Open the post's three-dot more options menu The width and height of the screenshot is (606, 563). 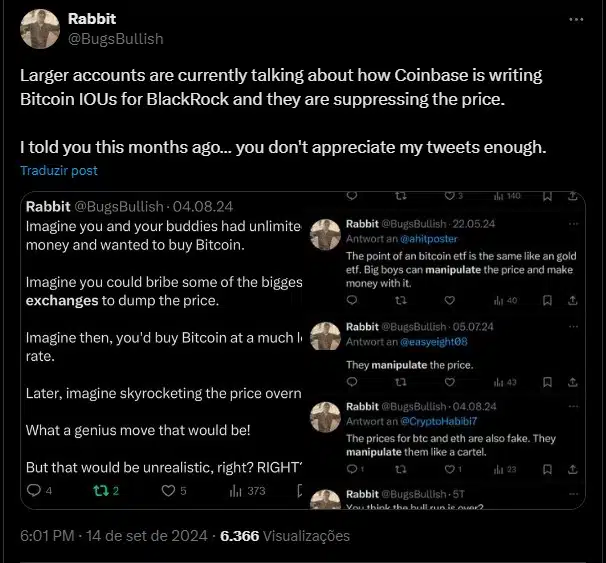click(x=576, y=19)
